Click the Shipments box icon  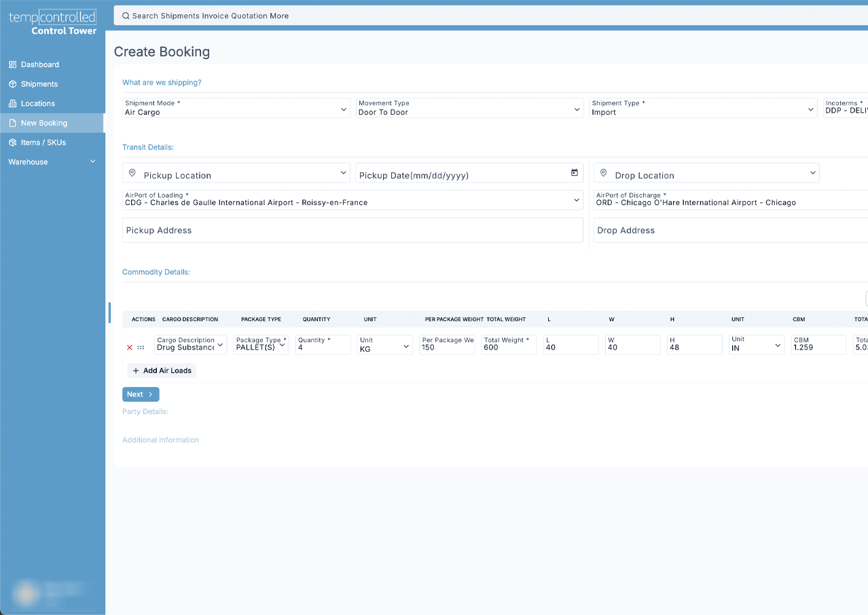[x=12, y=84]
